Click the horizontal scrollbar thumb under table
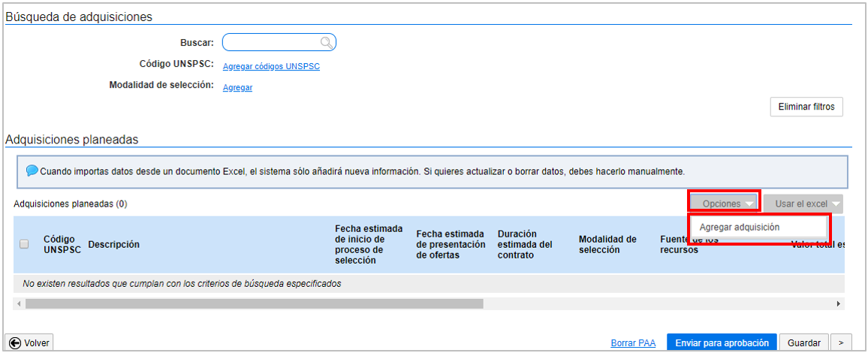868x353 pixels. coord(254,303)
